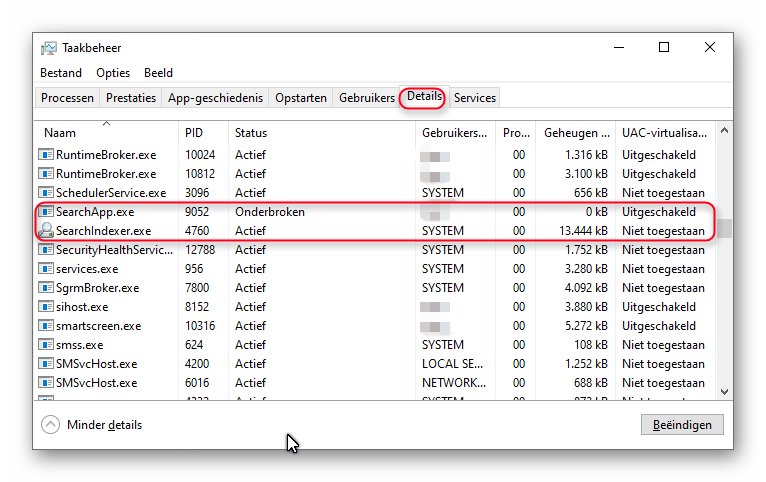
Task: Switch to the Services tab
Action: pos(475,98)
